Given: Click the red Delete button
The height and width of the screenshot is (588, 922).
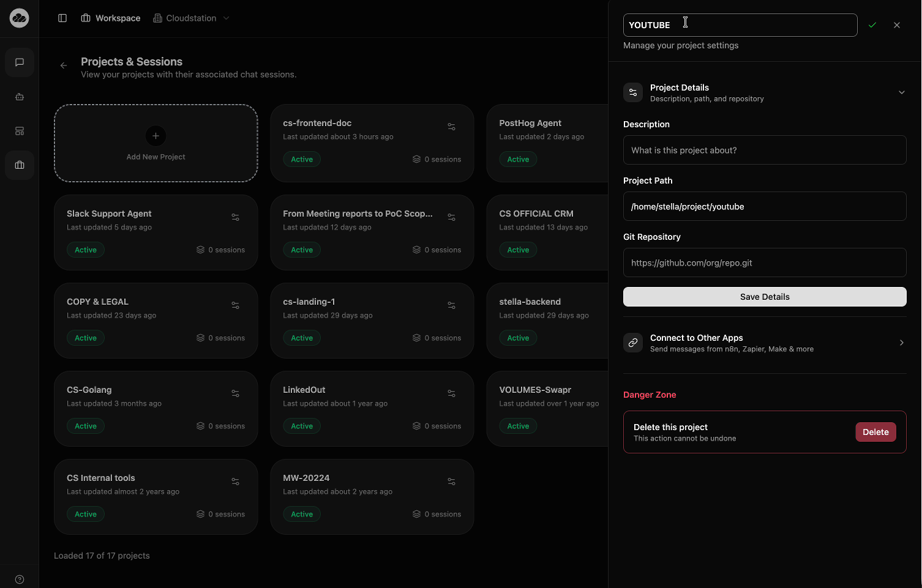Looking at the screenshot, I should pyautogui.click(x=875, y=432).
